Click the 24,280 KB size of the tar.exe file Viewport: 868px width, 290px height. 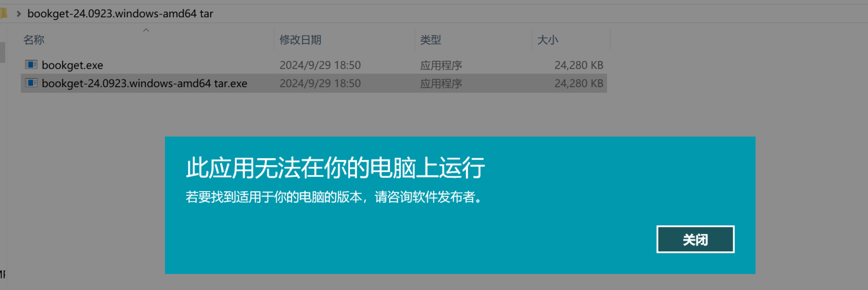point(579,83)
